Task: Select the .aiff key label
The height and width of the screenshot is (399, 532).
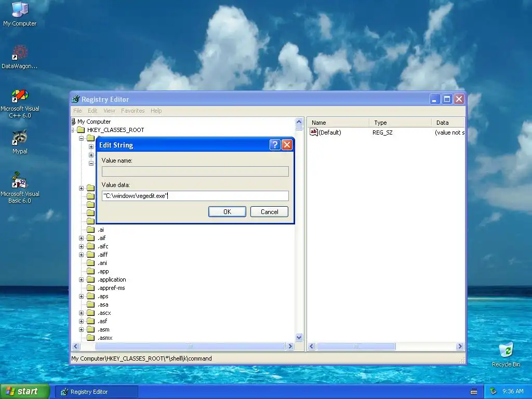Action: [x=103, y=255]
